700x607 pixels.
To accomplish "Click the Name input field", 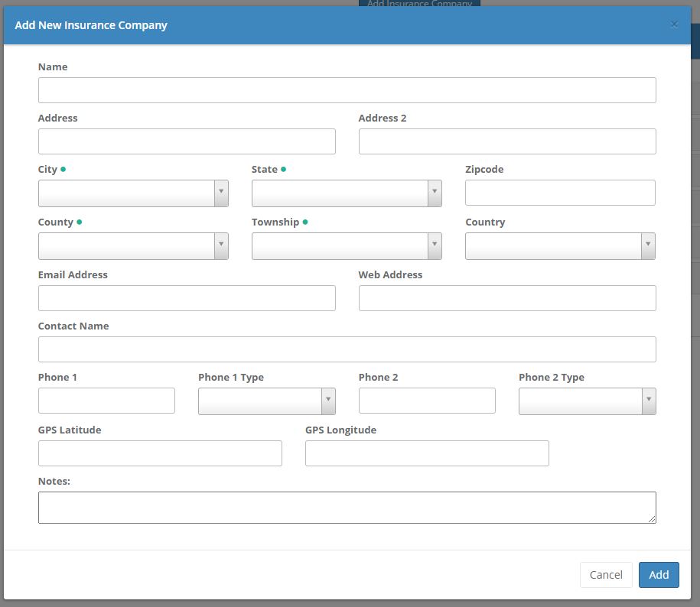I will coord(347,90).
